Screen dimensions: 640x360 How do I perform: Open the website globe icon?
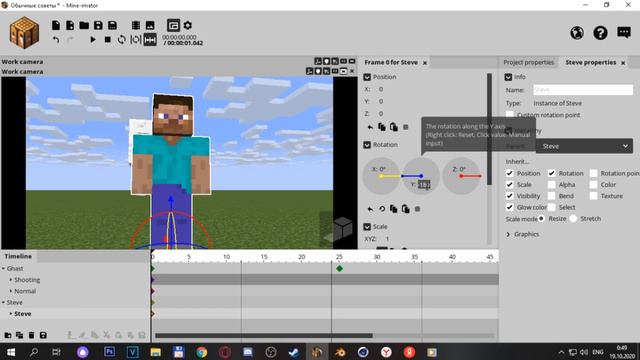577,33
